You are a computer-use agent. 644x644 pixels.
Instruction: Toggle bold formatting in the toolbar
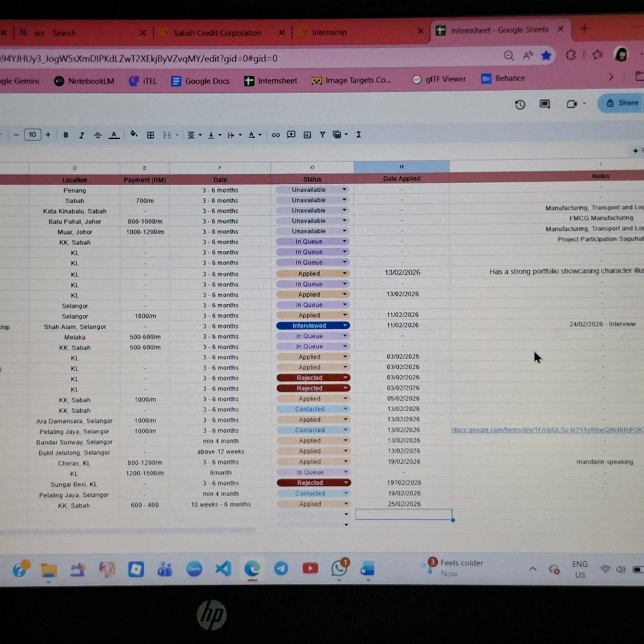pyautogui.click(x=66, y=135)
